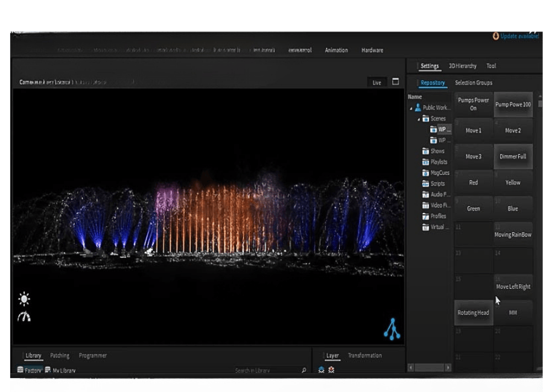Select the Scenes folder label
The height and width of the screenshot is (392, 543).
(x=438, y=118)
